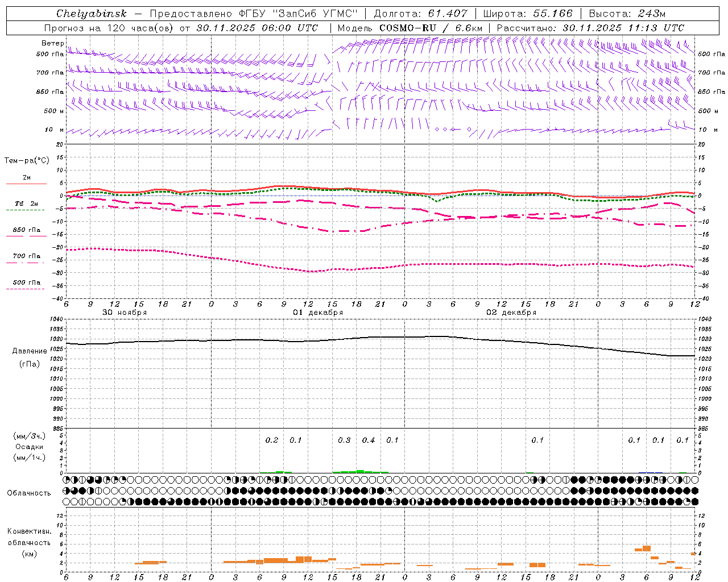Select the "(мм/3ч.)" precipitation unit label

pos(29,436)
